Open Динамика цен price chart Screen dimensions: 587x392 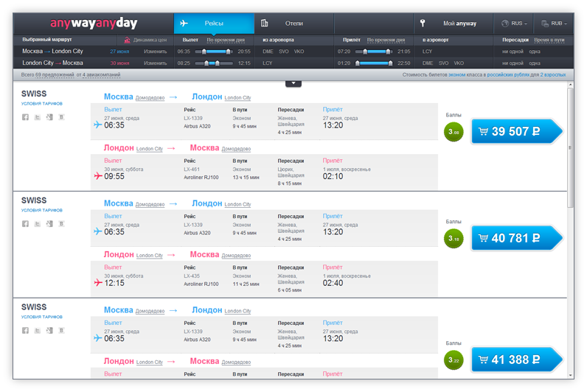[150, 40]
